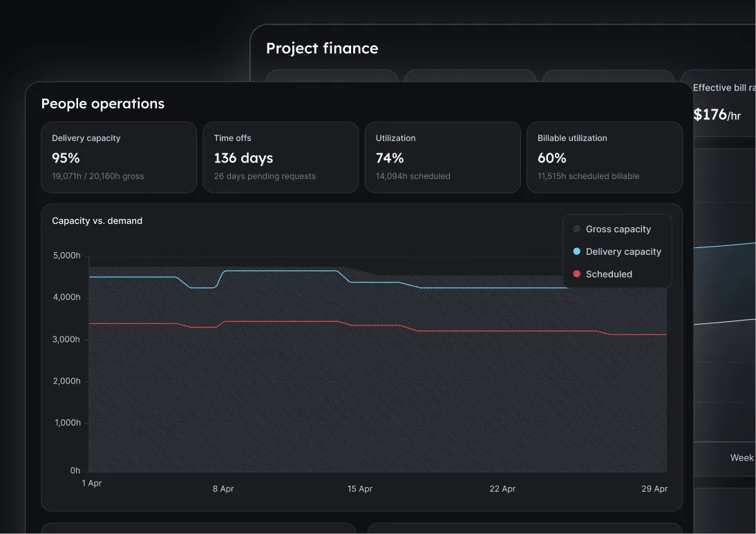Select the Billable utilization 60% card
The height and width of the screenshot is (534, 756).
(x=605, y=157)
